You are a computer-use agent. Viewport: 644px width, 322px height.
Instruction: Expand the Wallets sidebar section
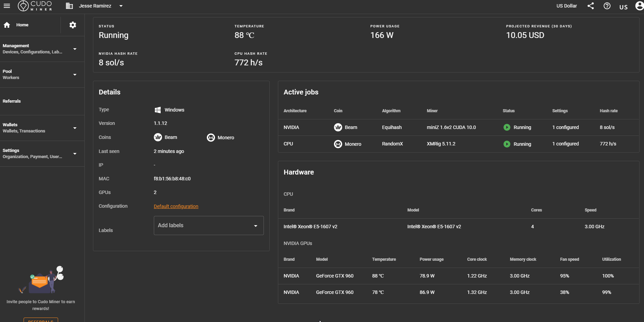42,128
